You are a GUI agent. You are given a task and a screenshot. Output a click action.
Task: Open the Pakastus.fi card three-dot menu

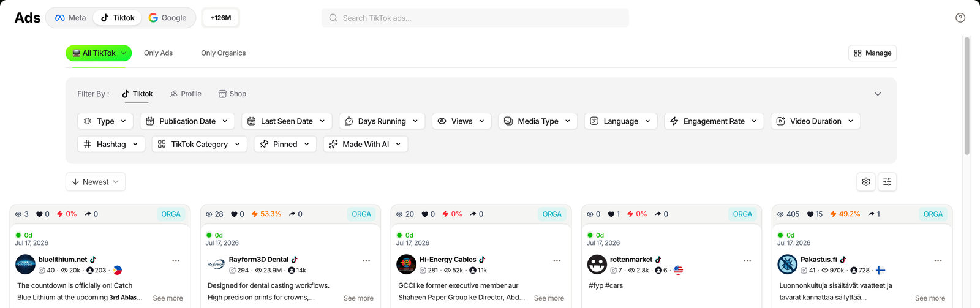click(938, 261)
